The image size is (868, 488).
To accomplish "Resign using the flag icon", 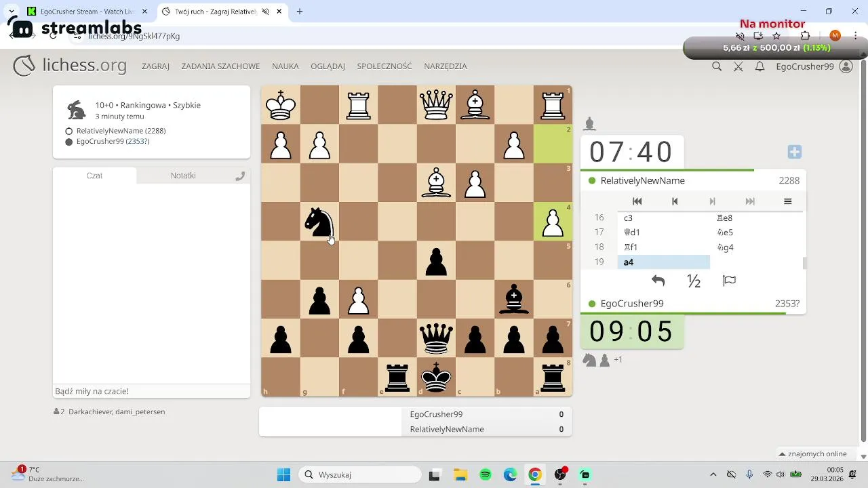I will [730, 281].
